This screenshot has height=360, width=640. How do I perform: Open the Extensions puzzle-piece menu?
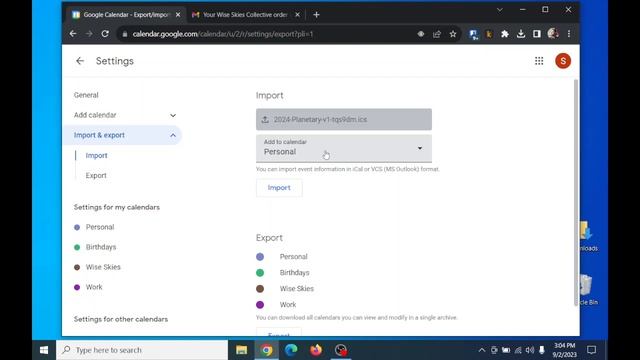tap(505, 34)
